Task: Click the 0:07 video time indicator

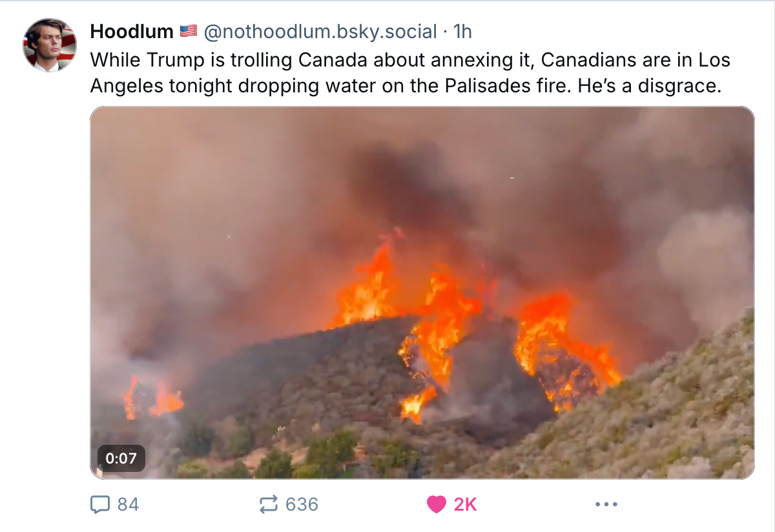Action: 123,459
